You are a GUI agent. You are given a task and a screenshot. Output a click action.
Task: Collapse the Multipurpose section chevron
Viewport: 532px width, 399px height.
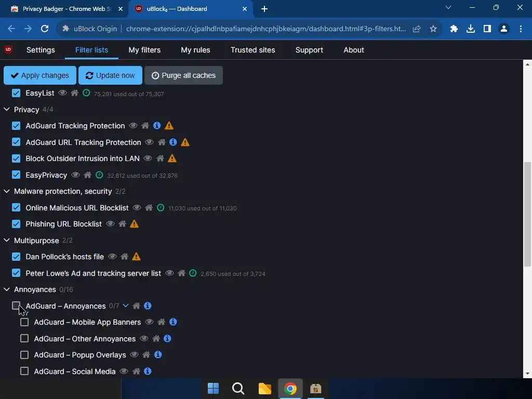(7, 240)
